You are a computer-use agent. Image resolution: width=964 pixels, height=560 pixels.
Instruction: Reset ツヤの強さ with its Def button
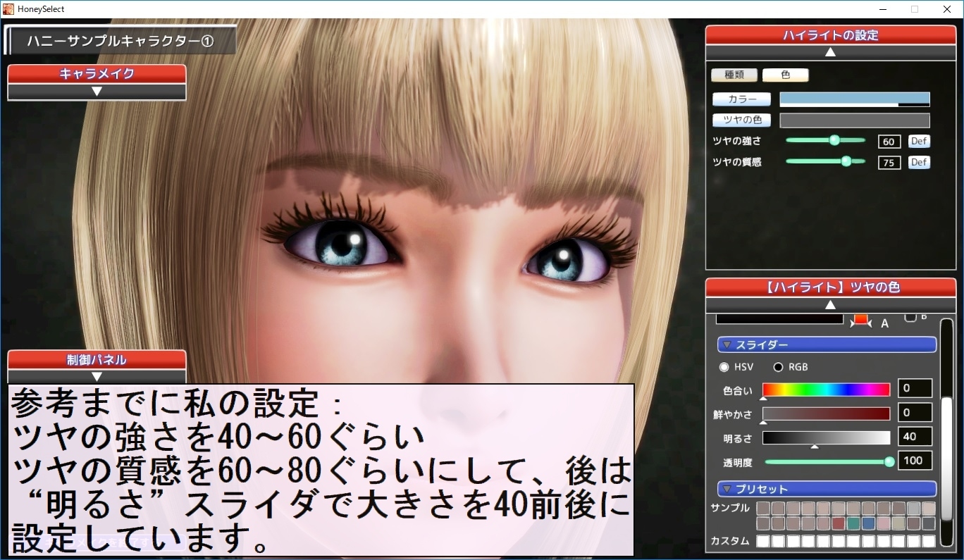919,141
